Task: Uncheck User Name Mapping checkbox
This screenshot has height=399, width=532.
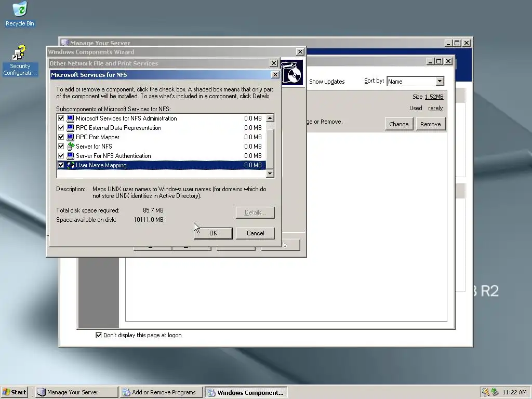Action: [61, 165]
